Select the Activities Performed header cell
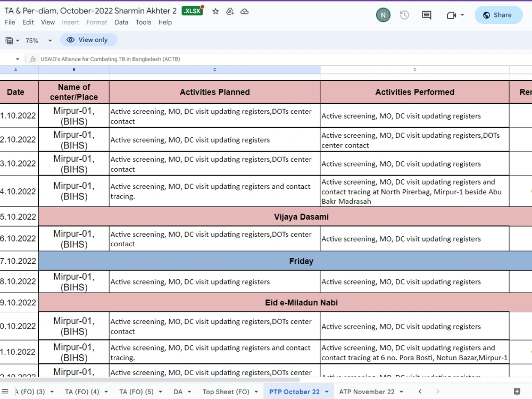This screenshot has height=399, width=532. pyautogui.click(x=414, y=92)
